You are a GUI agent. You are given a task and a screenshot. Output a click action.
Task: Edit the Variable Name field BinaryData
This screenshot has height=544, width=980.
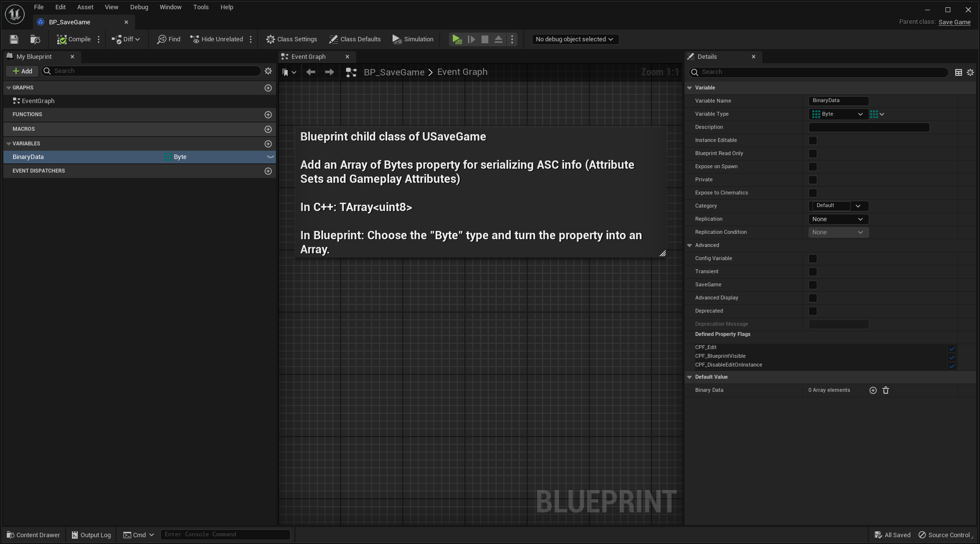(x=838, y=101)
